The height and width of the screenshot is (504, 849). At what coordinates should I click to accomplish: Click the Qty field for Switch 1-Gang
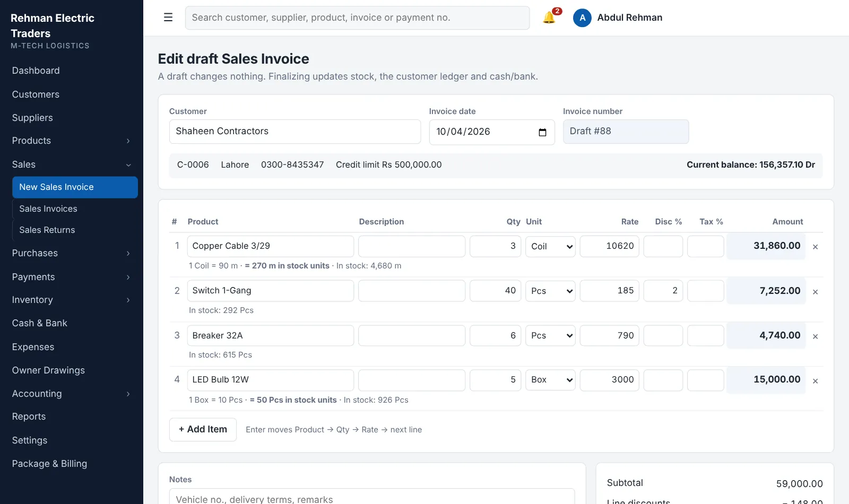(495, 291)
